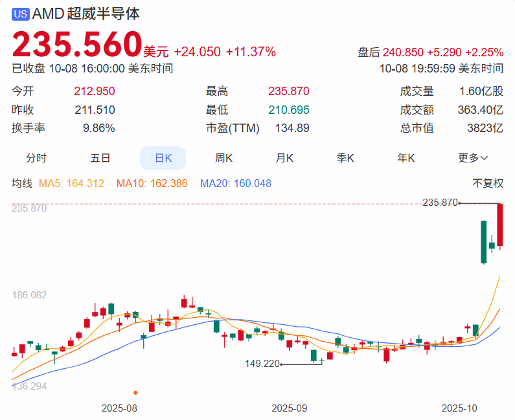
Task: Toggle the MA20 moving average line
Action: 235,184
